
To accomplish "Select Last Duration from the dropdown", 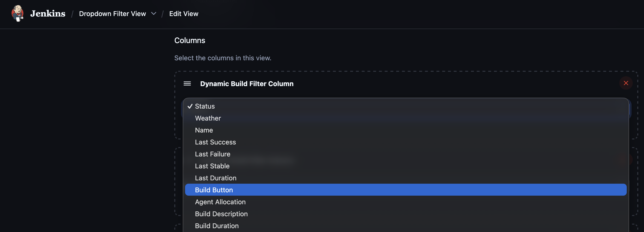I will point(216,178).
